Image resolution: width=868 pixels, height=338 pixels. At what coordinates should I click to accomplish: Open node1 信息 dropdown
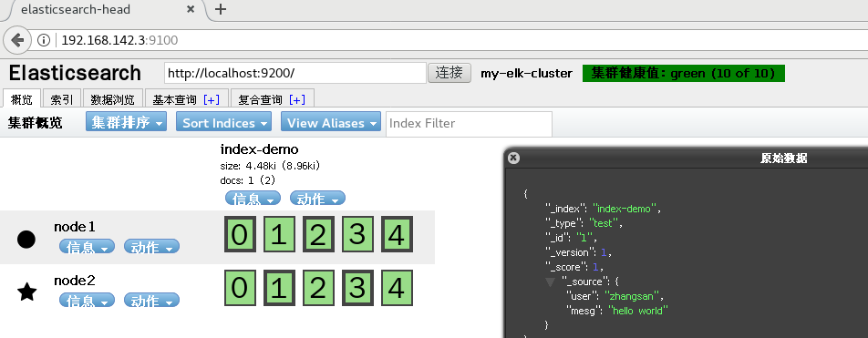[87, 247]
